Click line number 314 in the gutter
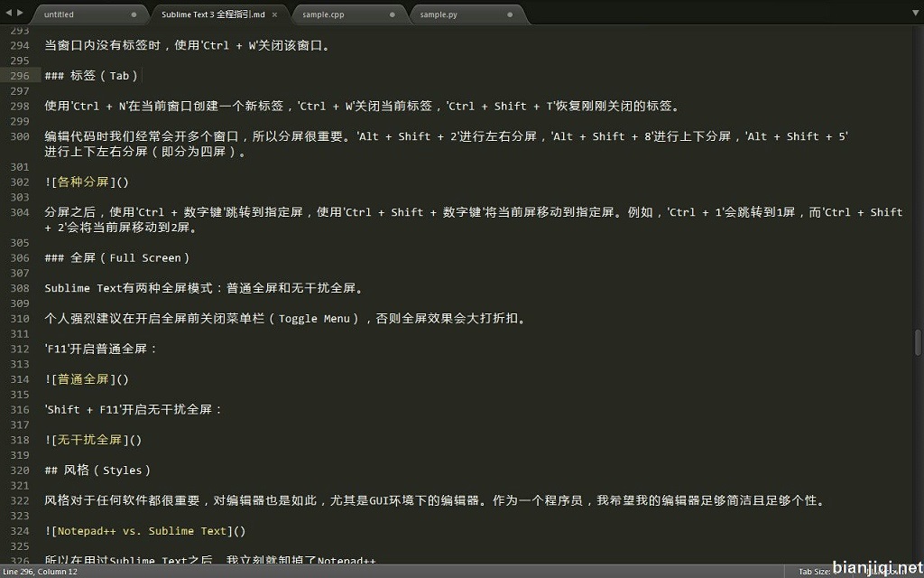This screenshot has width=924, height=578. [x=20, y=379]
